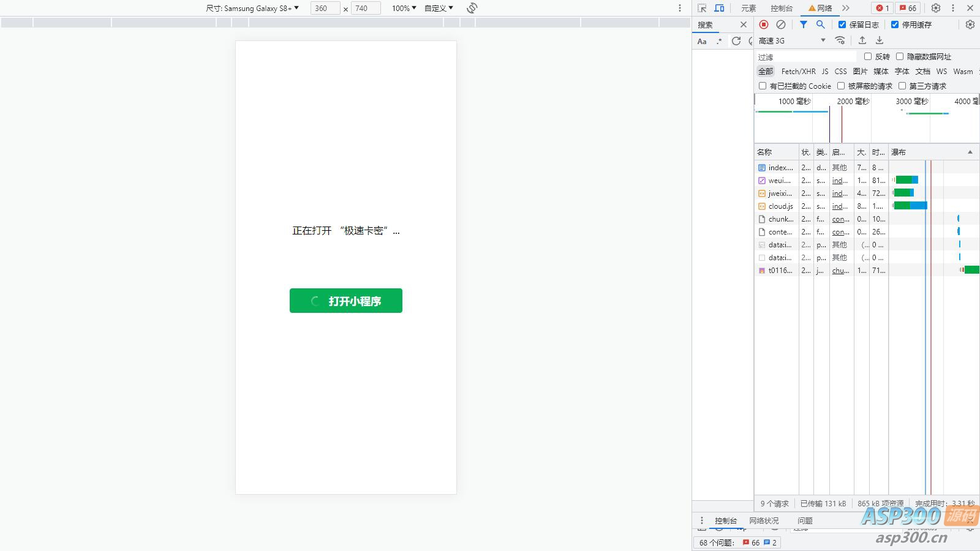980x551 pixels.
Task: Disable the preserve log checkbox
Action: pos(842,24)
